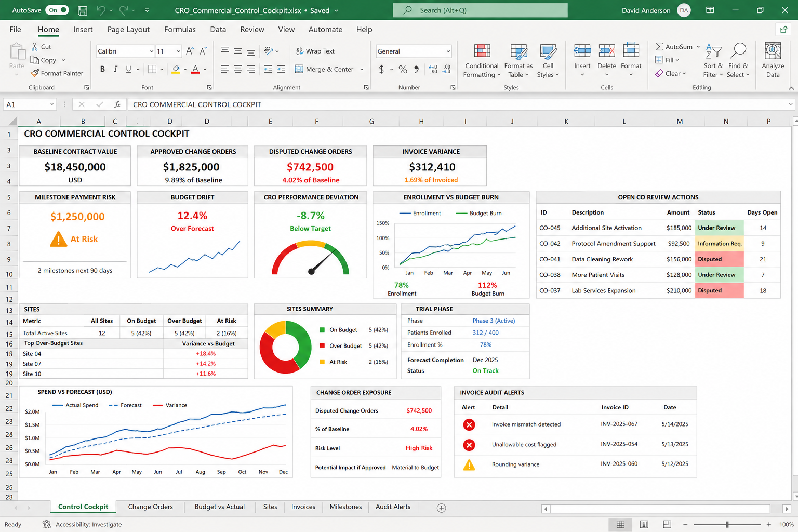This screenshot has width=798, height=532.
Task: Open Conditional Formatting menu
Action: point(482,61)
